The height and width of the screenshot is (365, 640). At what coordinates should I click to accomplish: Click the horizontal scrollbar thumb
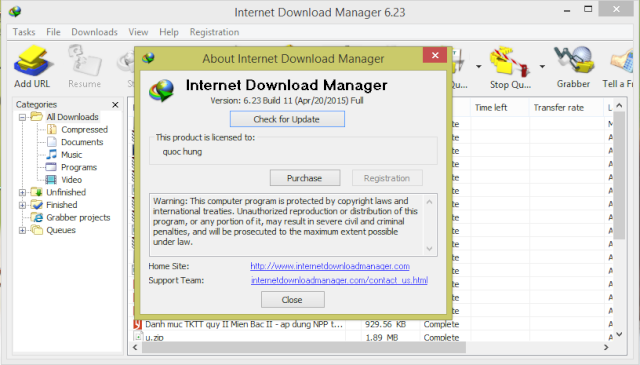304,347
